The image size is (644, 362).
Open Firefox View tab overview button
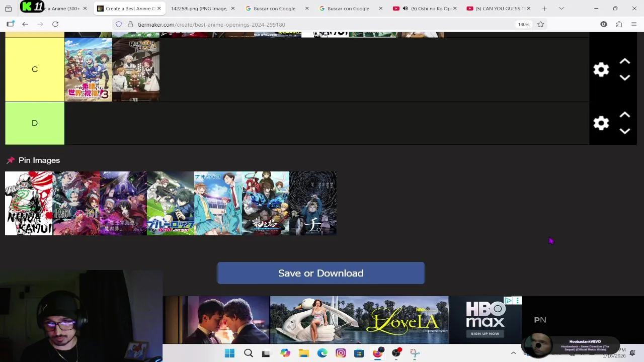[8, 9]
